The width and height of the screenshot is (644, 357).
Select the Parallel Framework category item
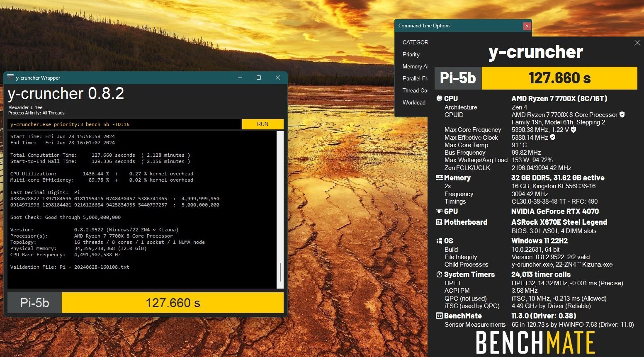click(415, 78)
